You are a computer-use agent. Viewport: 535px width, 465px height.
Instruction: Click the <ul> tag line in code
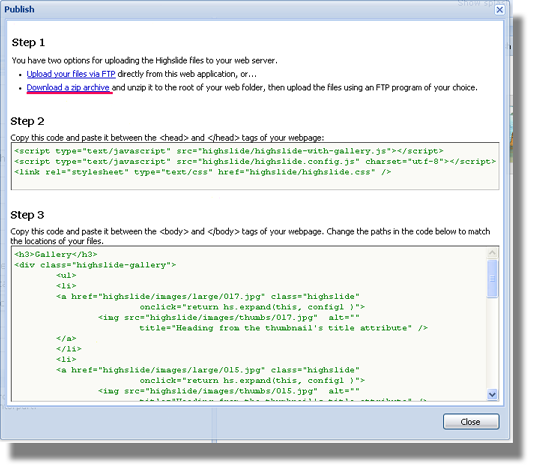[x=66, y=275]
